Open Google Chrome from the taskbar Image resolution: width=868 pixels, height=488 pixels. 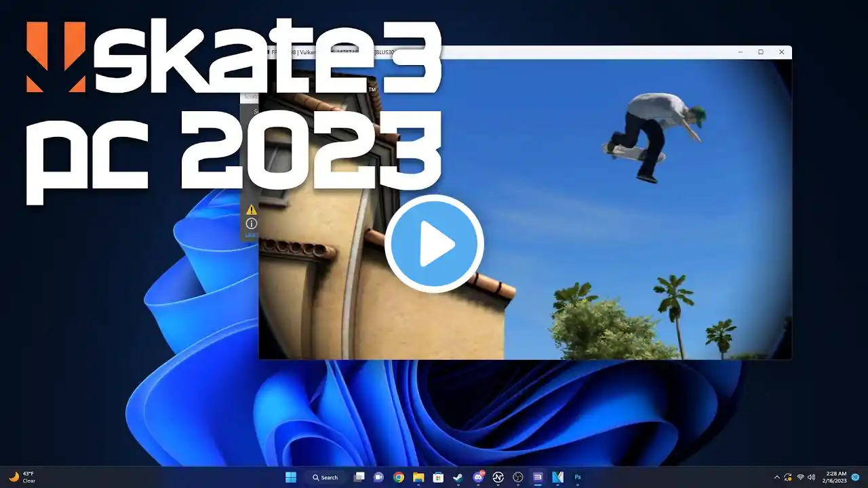click(x=399, y=477)
